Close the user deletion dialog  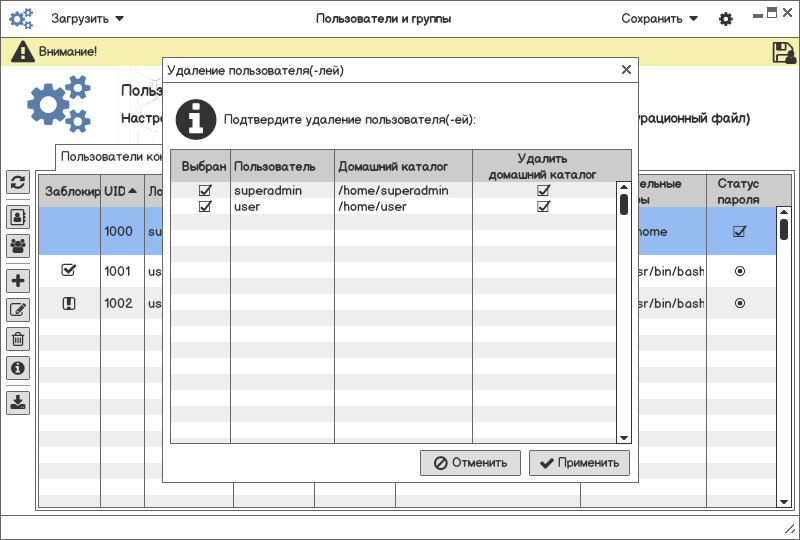pos(627,69)
